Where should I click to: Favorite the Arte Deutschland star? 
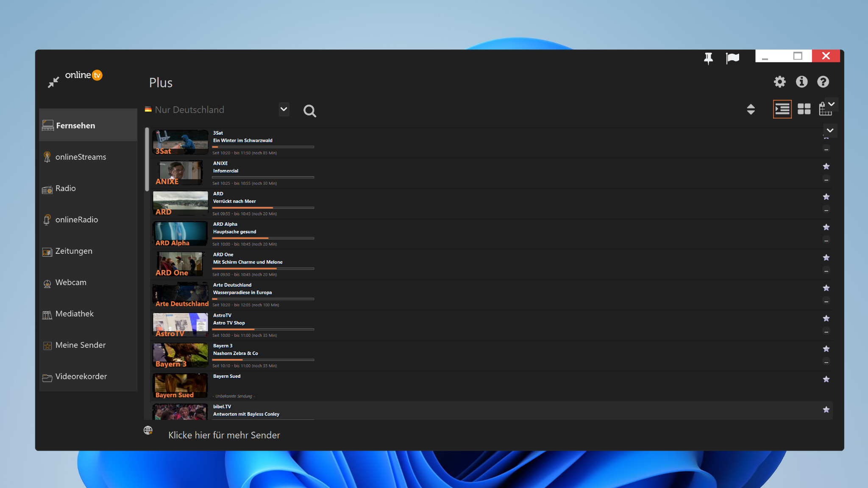coord(826,288)
